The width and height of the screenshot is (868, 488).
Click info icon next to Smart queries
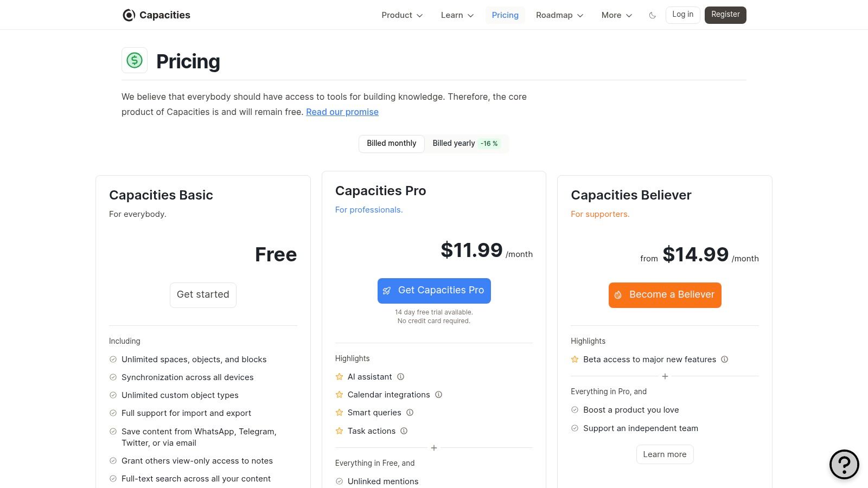[410, 413]
